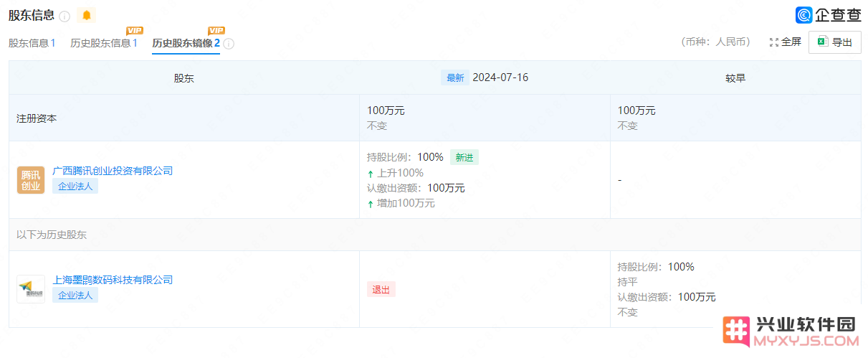The height and width of the screenshot is (358, 868).
Task: Open 广西腾讯创业投资有限公司 company link
Action: [113, 171]
